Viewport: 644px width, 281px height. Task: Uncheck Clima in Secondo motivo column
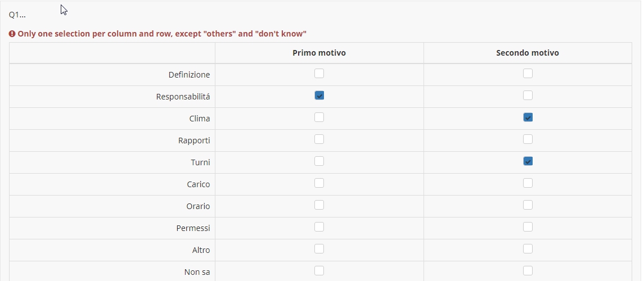528,117
